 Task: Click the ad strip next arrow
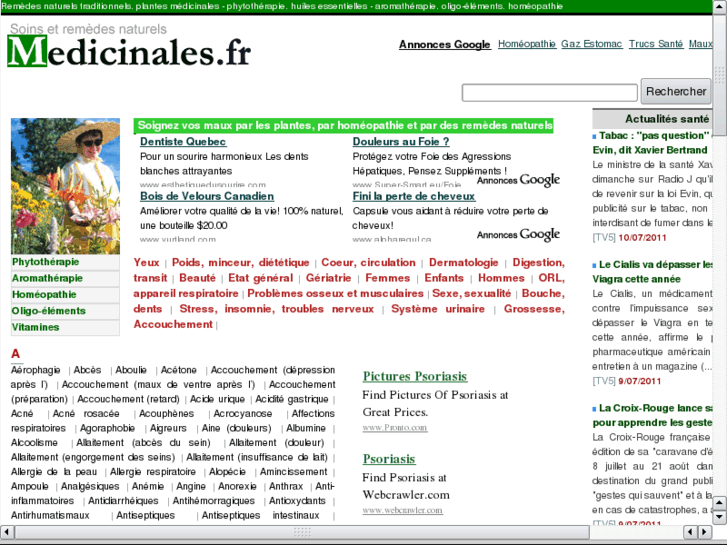[704, 532]
